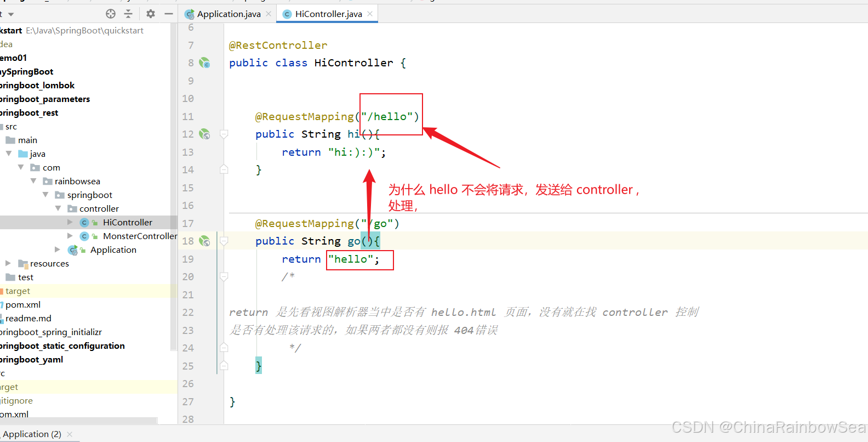
Task: Close the HiController.java editor tab
Action: (x=370, y=14)
